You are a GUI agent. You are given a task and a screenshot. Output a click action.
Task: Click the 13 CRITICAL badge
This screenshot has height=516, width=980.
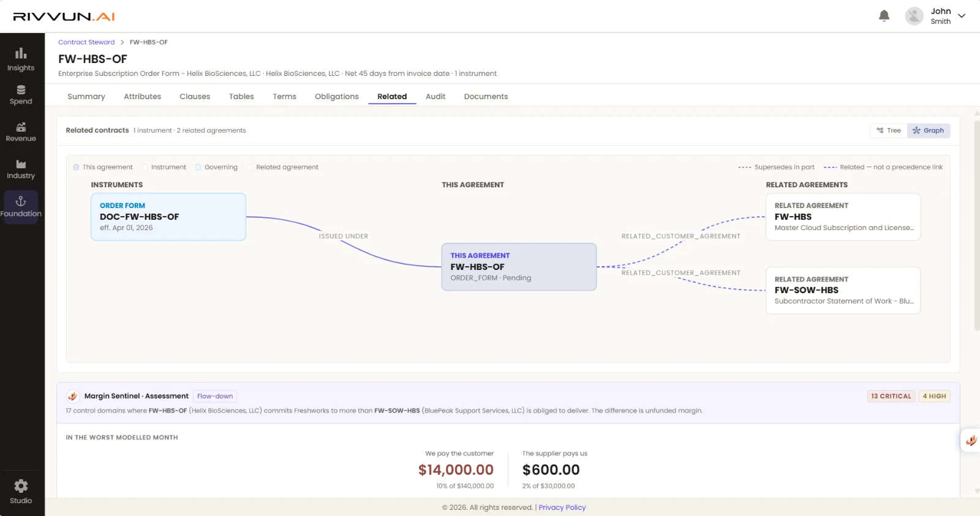click(x=891, y=396)
